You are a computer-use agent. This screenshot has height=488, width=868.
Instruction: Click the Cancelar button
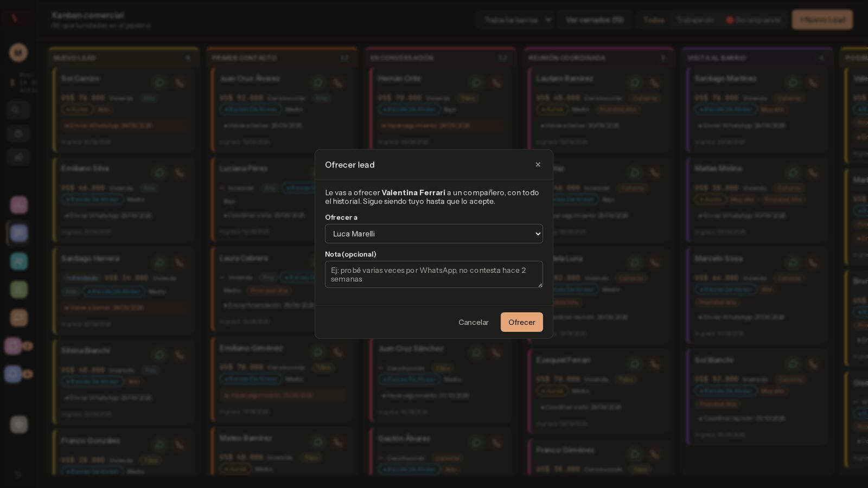473,322
